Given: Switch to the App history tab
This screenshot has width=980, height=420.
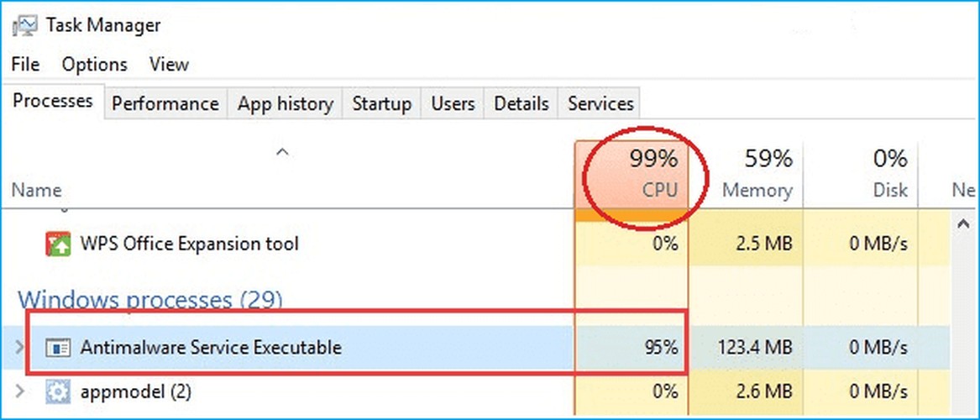Looking at the screenshot, I should coord(285,103).
